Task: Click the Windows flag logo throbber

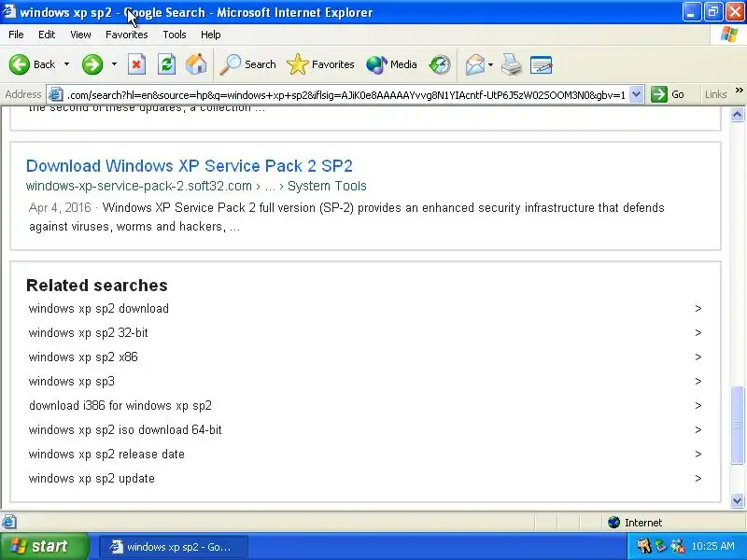Action: click(x=728, y=35)
